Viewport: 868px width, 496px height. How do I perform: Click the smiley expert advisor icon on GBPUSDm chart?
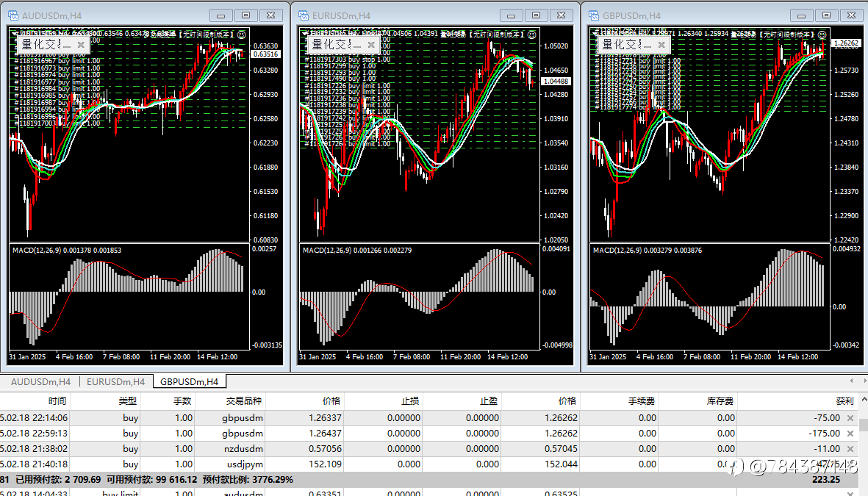(822, 35)
